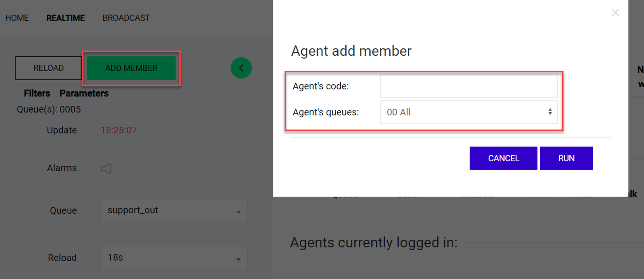Click the Alarms megaphone icon
The image size is (644, 279).
click(x=106, y=168)
